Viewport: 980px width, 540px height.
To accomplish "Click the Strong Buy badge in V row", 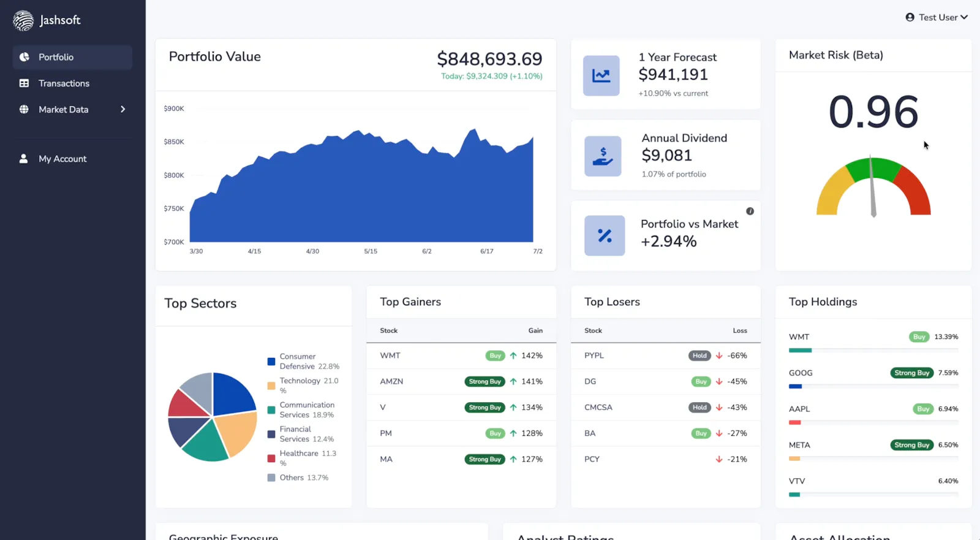I will (x=484, y=408).
